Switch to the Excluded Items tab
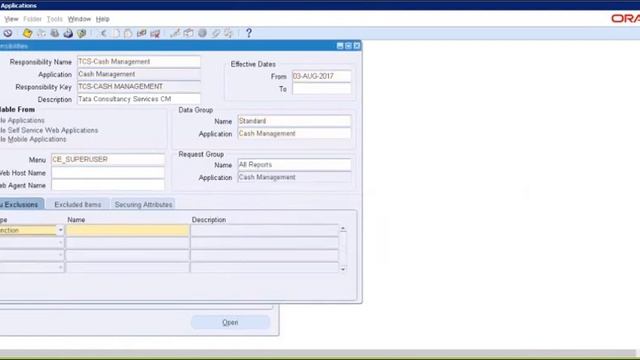The image size is (640, 360). pyautogui.click(x=78, y=204)
